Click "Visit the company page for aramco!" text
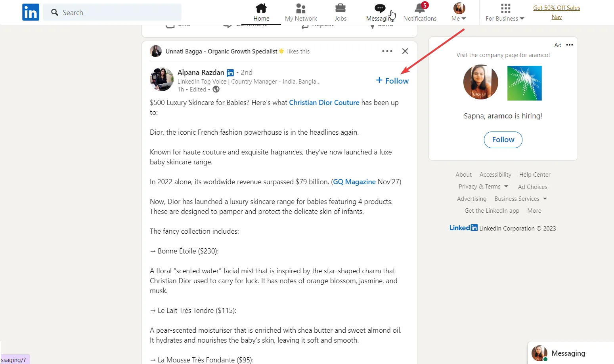Screen dimensions: 614x364 pyautogui.click(x=503, y=55)
